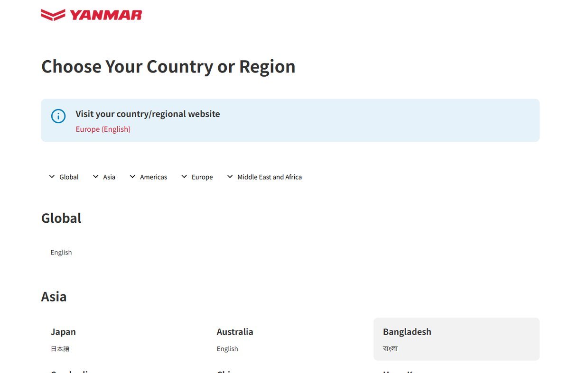This screenshot has height=373, width=588.
Task: Expand the Global chevron
Action: pos(52,177)
